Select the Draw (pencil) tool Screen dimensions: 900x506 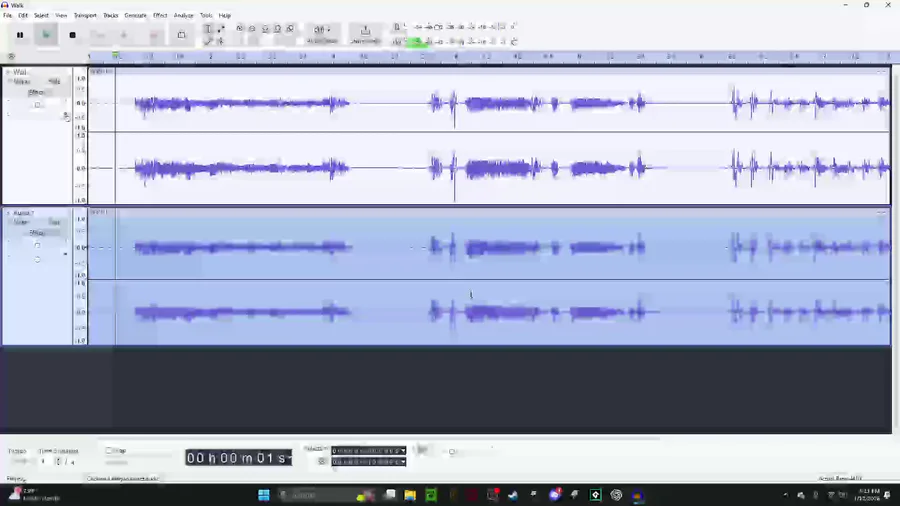[x=208, y=41]
